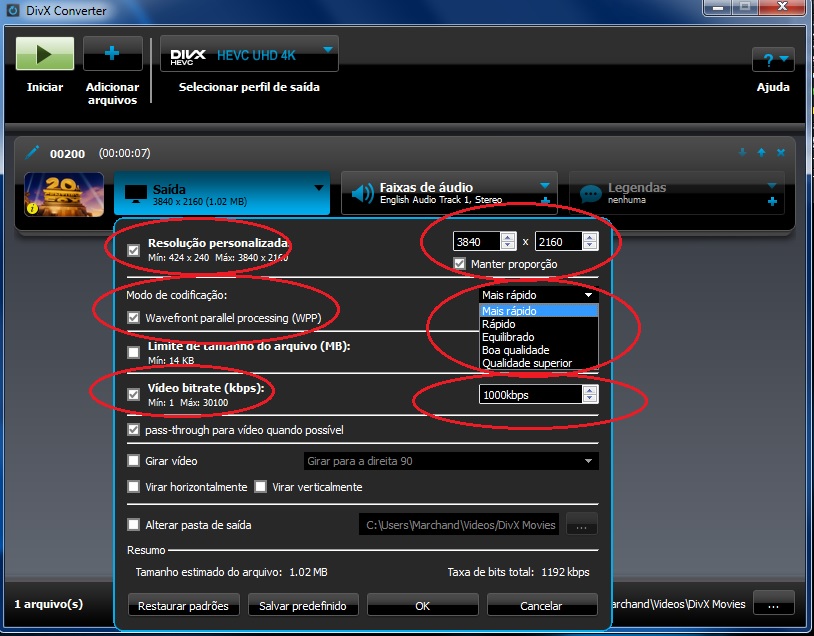The height and width of the screenshot is (636, 814).
Task: Select Mais rápido in the list
Action: click(538, 310)
